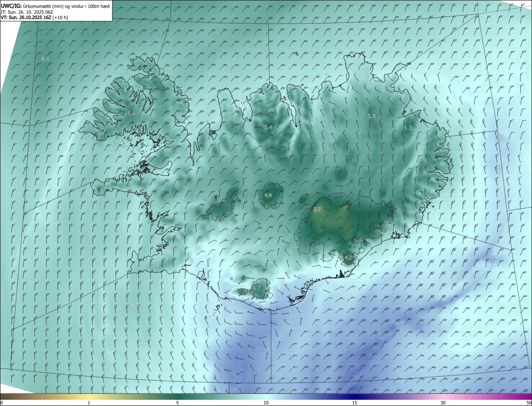Viewport: 532px width, 406px height.
Task: Click the 3.7 value over the large glacier
Action: point(317,210)
